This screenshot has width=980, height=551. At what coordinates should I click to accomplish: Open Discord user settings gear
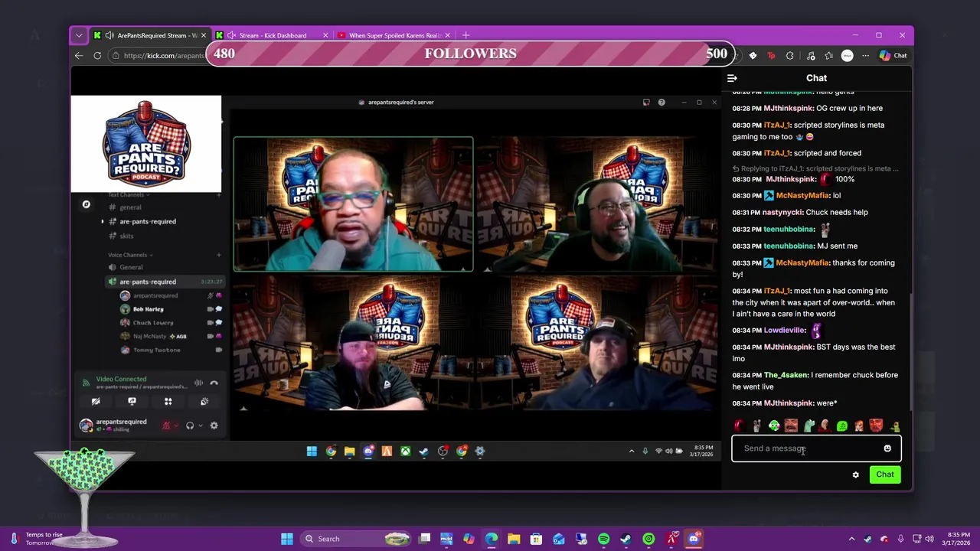[x=214, y=425]
